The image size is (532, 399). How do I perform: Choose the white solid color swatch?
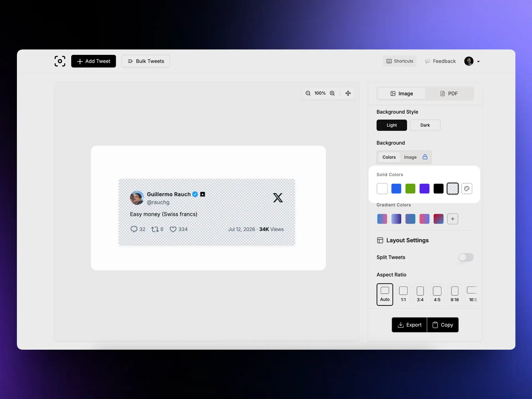click(x=382, y=189)
